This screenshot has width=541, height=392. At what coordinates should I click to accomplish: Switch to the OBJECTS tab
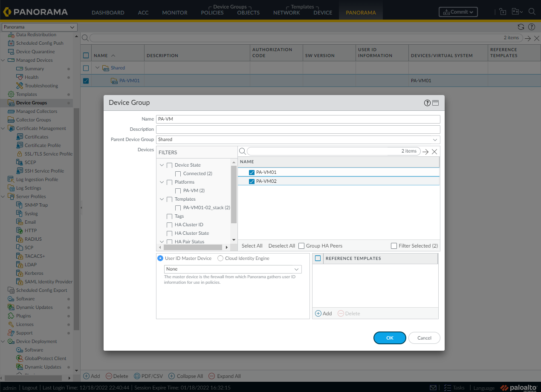coord(249,13)
